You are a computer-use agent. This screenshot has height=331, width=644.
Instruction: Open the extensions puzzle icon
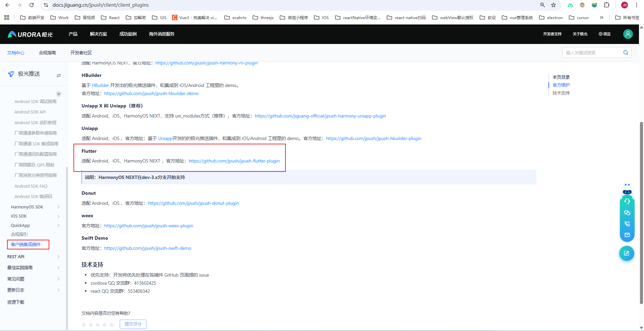(606, 5)
